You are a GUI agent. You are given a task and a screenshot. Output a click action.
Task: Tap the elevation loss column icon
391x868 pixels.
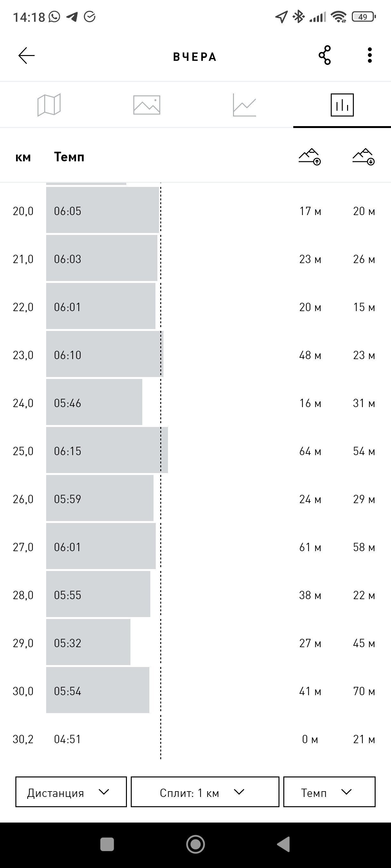point(364,157)
